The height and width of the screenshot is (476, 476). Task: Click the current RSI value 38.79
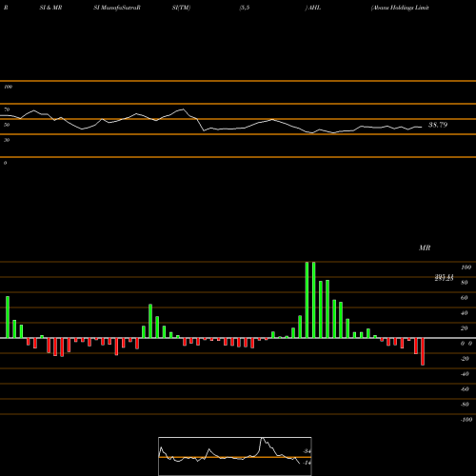tap(438, 125)
